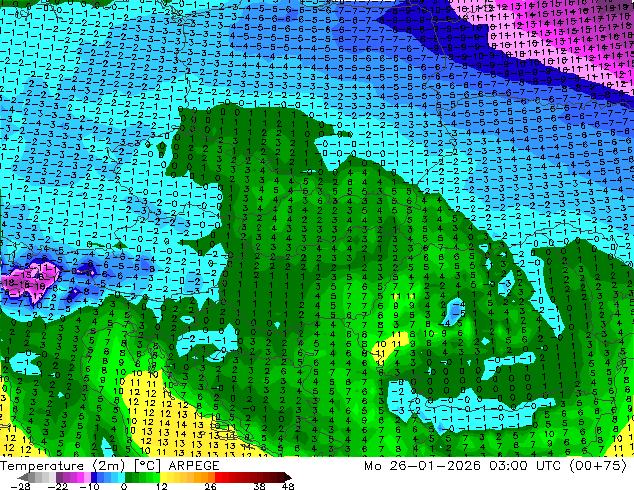The width and height of the screenshot is (634, 490).
Task: Click the '-10' legend label
Action: click(x=89, y=486)
